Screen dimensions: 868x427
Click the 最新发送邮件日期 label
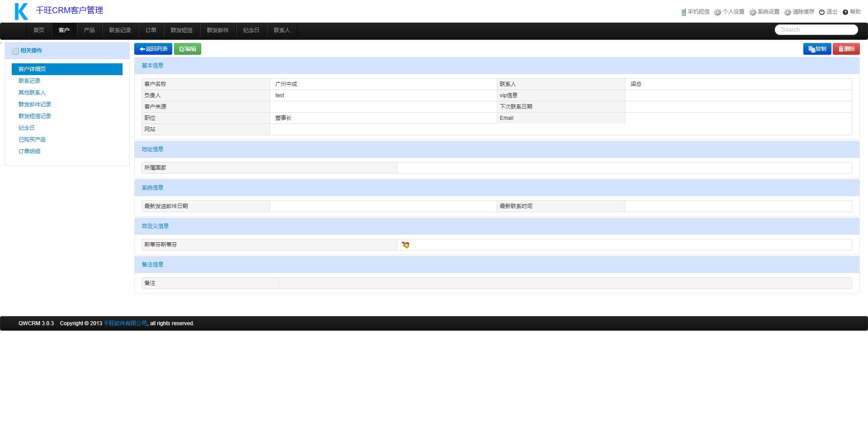tap(166, 206)
